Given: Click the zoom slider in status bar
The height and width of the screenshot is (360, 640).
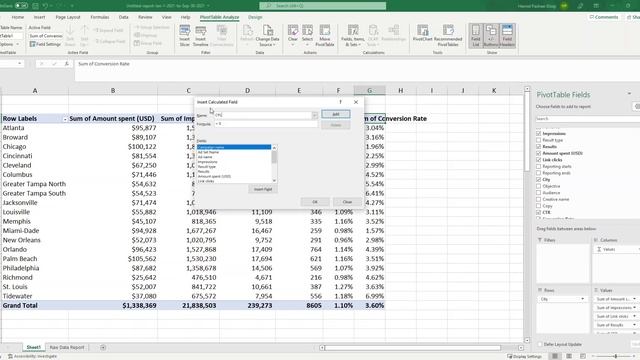Looking at the screenshot, I should (616, 356).
